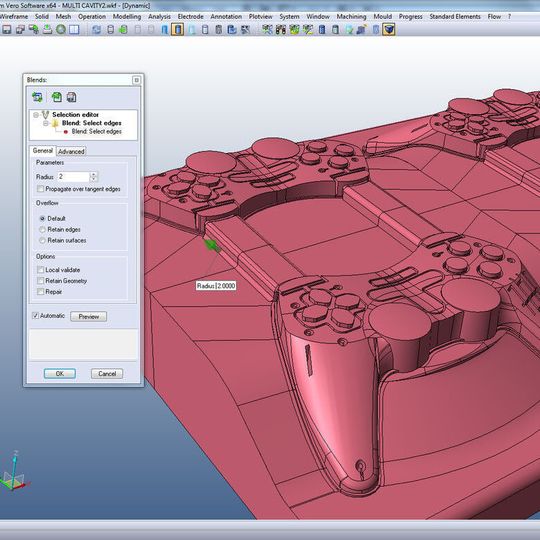Open the Operation menu

pos(92,16)
